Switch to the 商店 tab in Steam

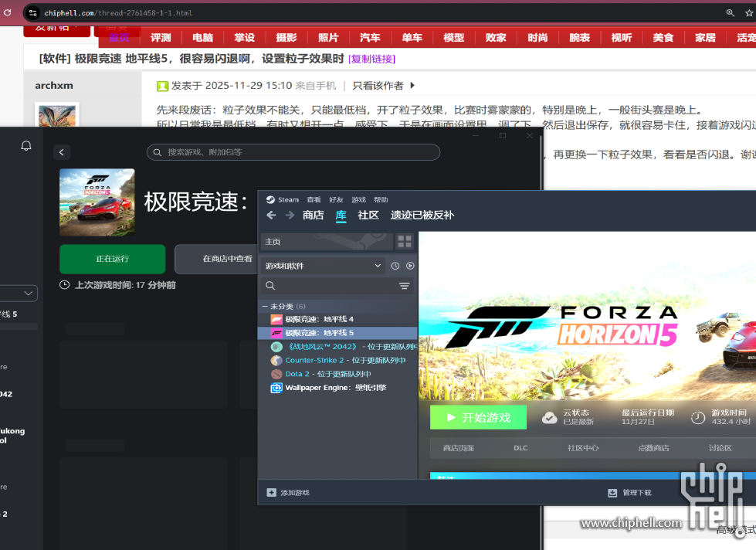click(x=313, y=216)
